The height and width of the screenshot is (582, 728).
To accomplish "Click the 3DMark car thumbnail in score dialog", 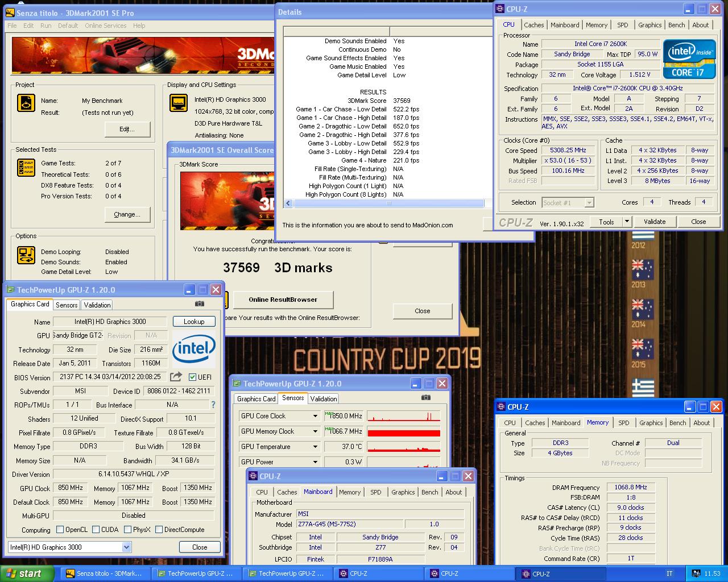I will pyautogui.click(x=226, y=201).
